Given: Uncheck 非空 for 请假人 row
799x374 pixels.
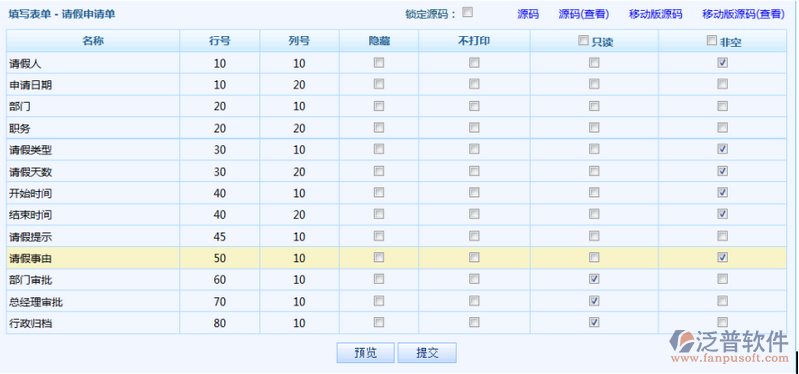Looking at the screenshot, I should click(722, 63).
